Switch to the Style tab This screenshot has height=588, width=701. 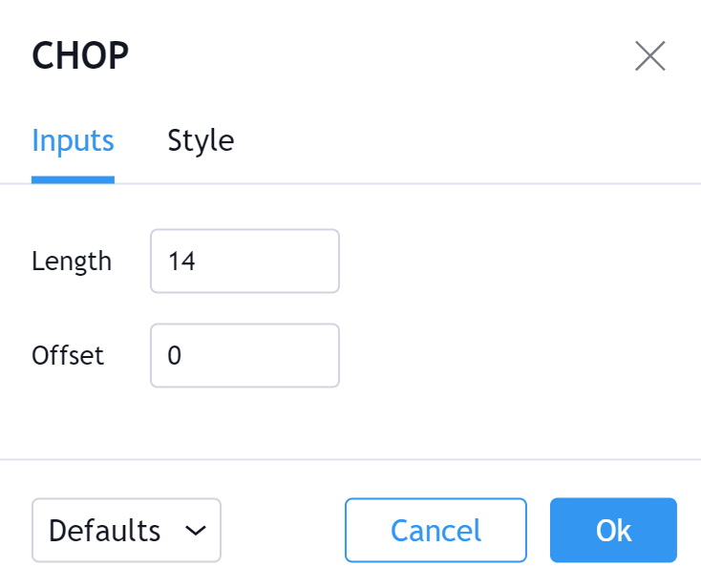point(201,141)
